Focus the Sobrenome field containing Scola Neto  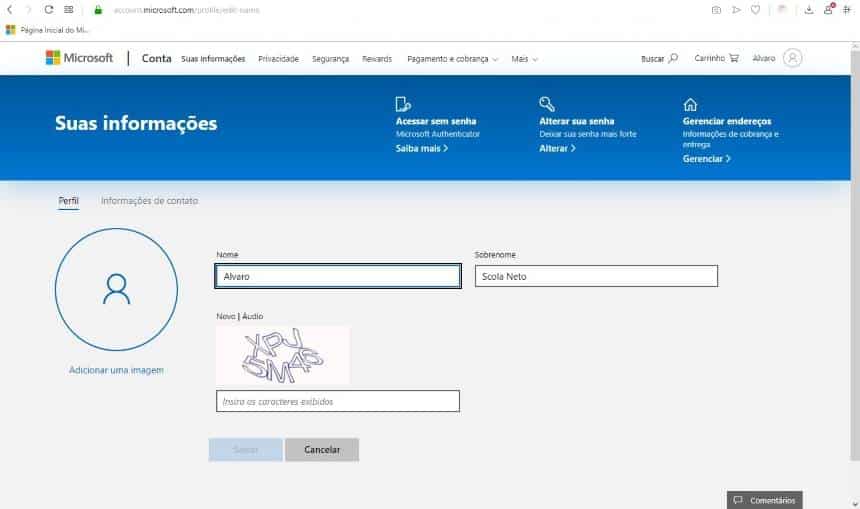pos(596,276)
